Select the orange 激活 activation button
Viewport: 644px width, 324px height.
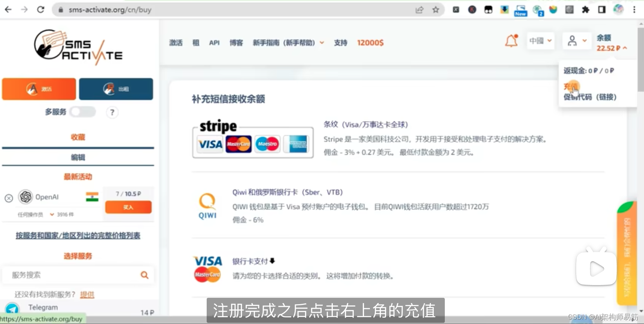point(39,89)
